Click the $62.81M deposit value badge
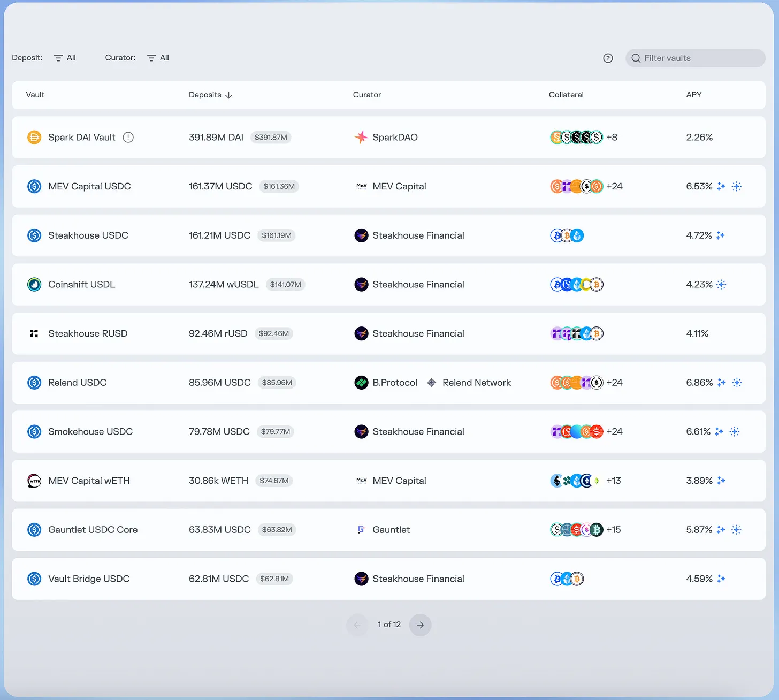This screenshot has height=700, width=779. (x=274, y=579)
